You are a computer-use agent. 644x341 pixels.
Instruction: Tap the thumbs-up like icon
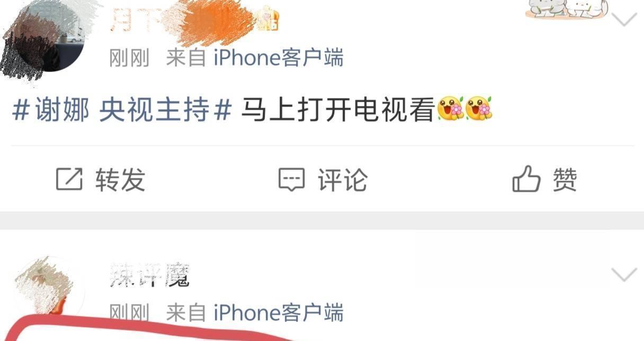[x=526, y=179]
